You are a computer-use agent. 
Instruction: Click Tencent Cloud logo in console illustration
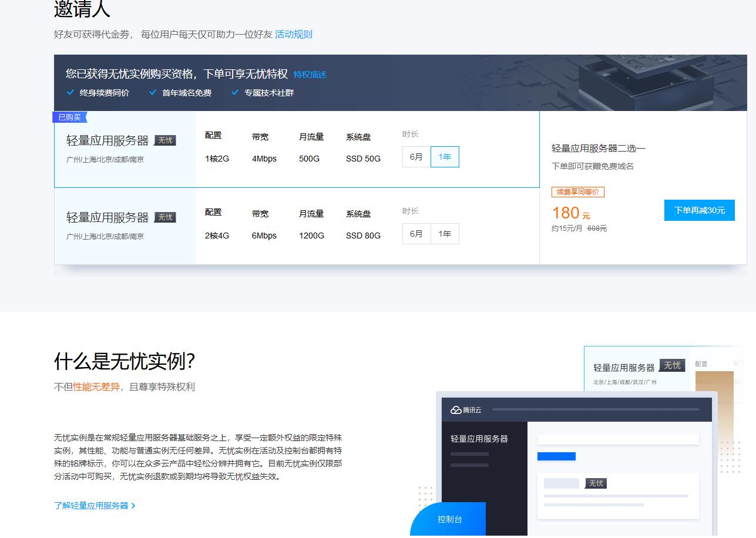(466, 410)
